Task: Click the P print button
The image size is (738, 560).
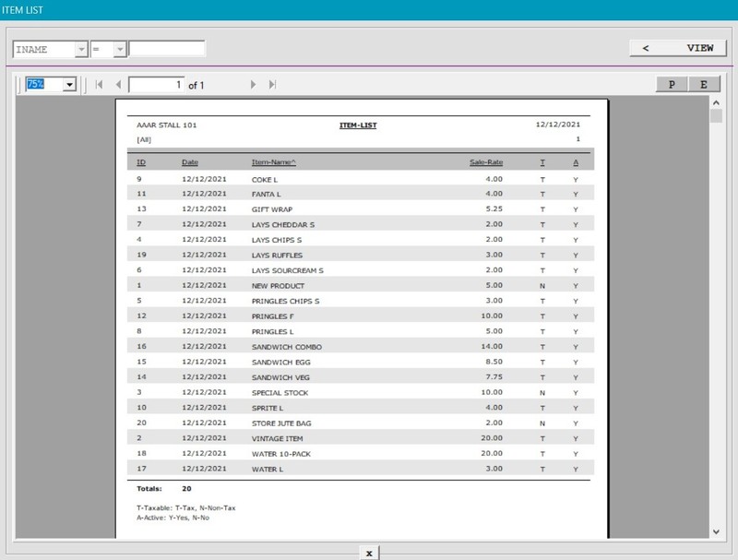Action: 672,85
